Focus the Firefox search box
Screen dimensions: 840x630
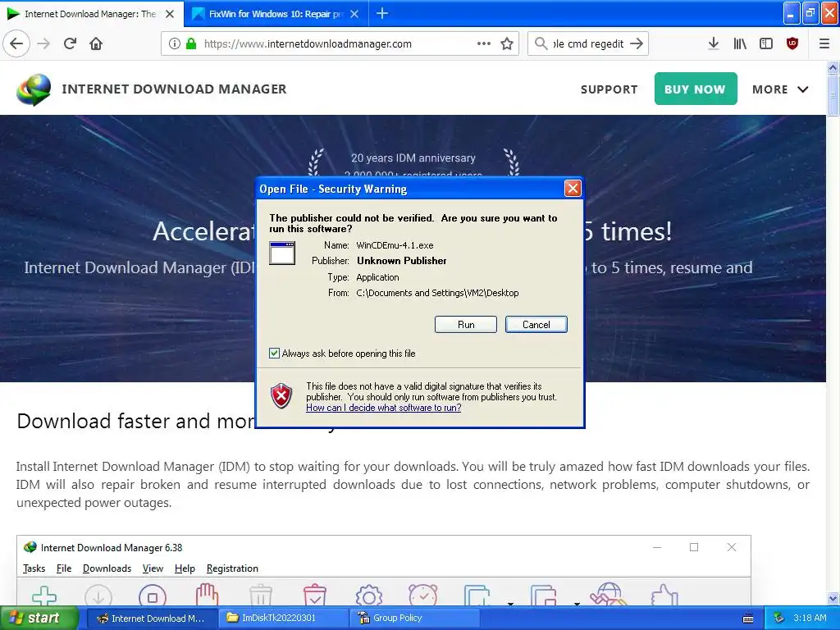pyautogui.click(x=588, y=43)
